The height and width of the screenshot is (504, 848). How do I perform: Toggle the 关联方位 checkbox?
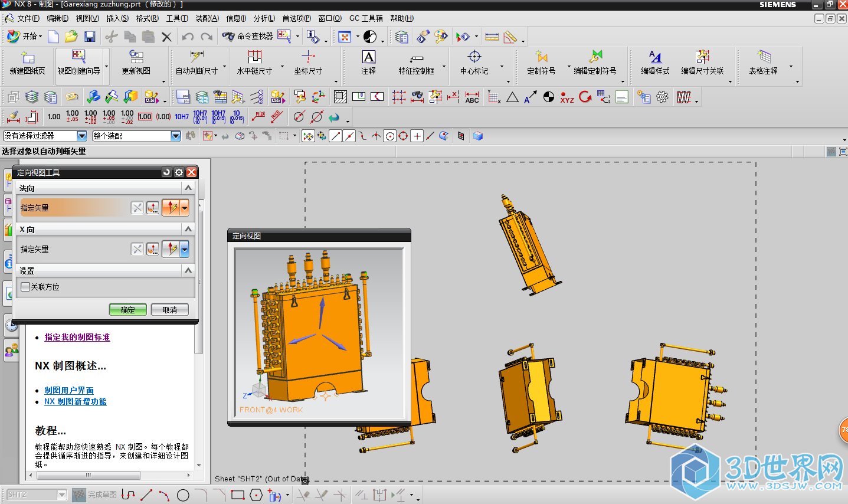(x=25, y=287)
